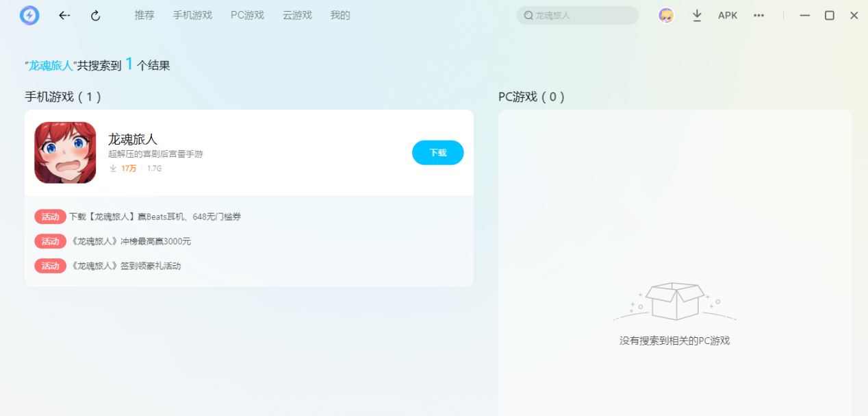This screenshot has height=416, width=868.
Task: Click the 没有搜索到相关的PC游戏 message
Action: [x=675, y=341]
